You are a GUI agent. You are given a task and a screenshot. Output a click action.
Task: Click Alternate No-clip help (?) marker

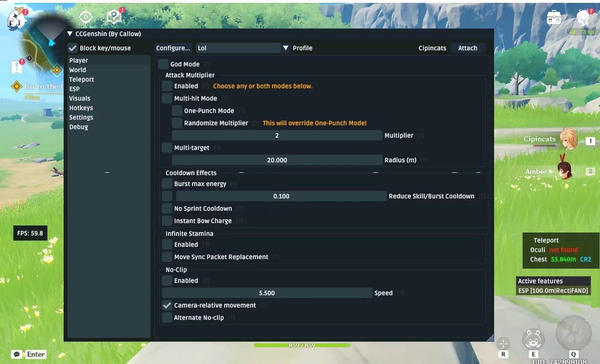click(231, 318)
